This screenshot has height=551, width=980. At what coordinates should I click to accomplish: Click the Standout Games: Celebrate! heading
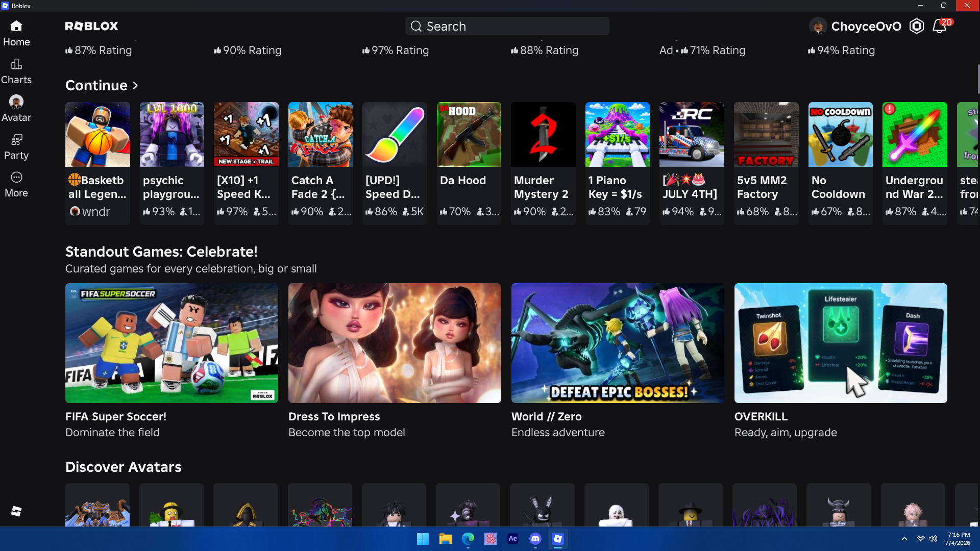tap(161, 252)
